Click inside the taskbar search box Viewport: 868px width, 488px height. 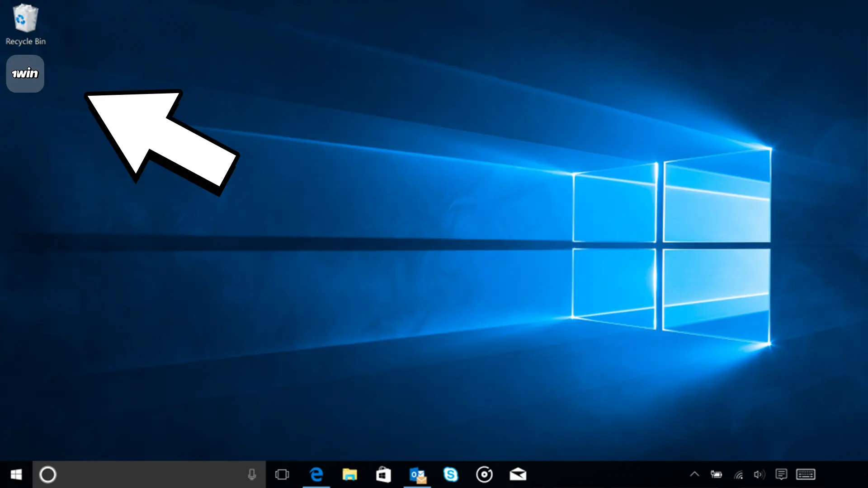click(x=149, y=474)
